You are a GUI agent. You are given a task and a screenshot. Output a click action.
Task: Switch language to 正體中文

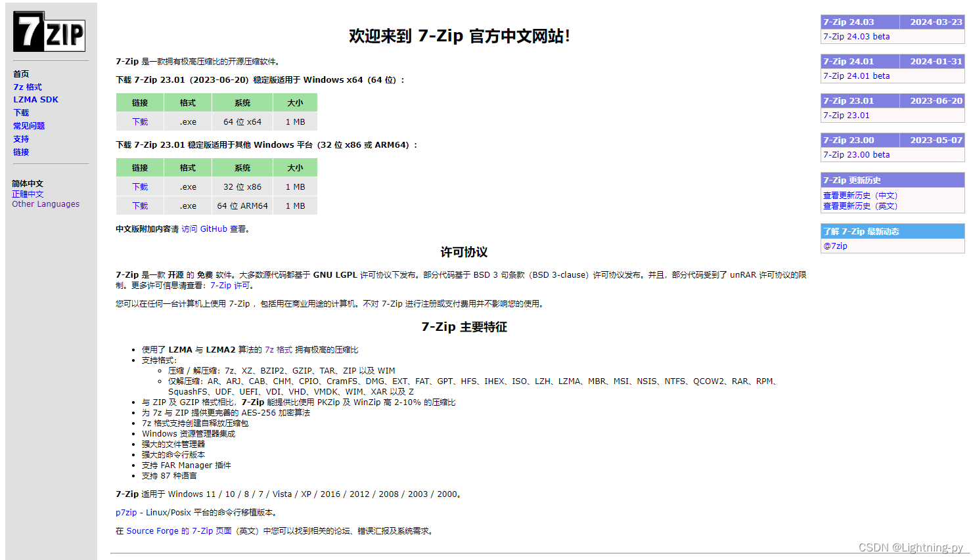click(28, 194)
